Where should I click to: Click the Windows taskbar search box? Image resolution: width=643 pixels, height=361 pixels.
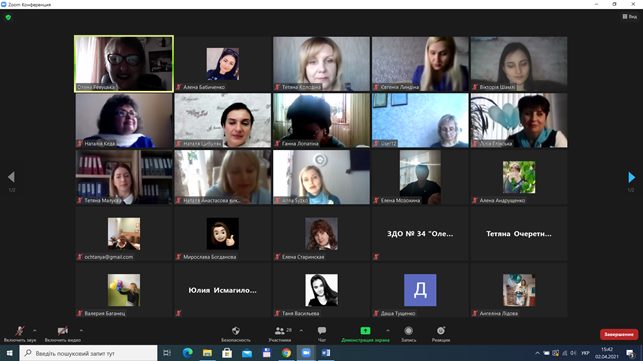click(89, 353)
